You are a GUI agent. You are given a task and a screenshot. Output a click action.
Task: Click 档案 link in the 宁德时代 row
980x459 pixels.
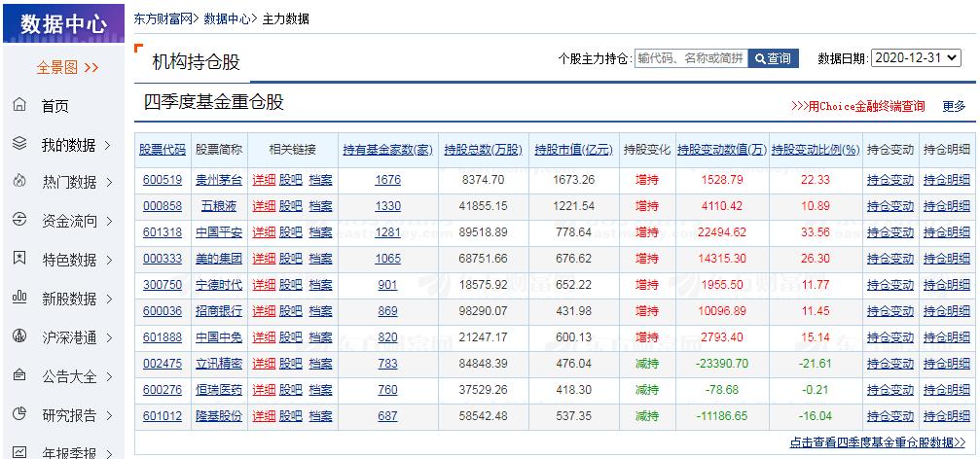pyautogui.click(x=320, y=285)
